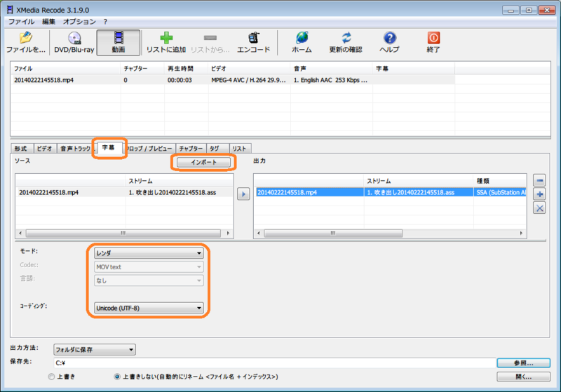The width and height of the screenshot is (561, 392).
Task: Open the オプション menu
Action: pos(79,22)
